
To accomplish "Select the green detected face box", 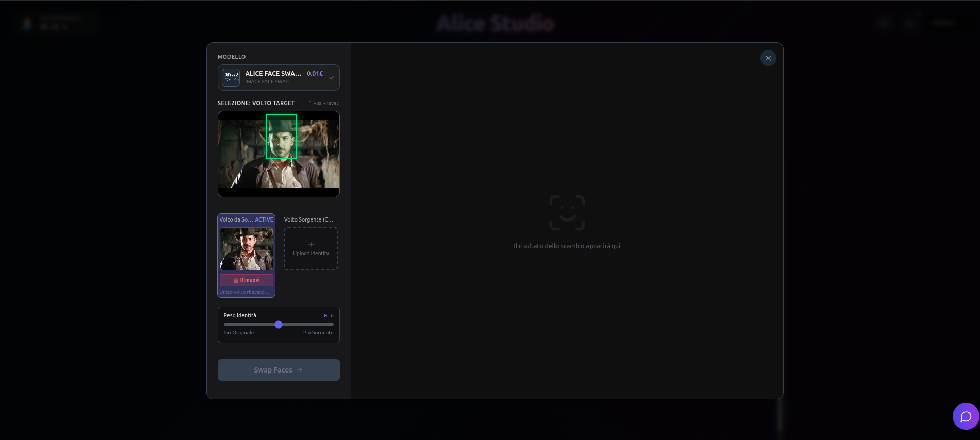I will [282, 137].
